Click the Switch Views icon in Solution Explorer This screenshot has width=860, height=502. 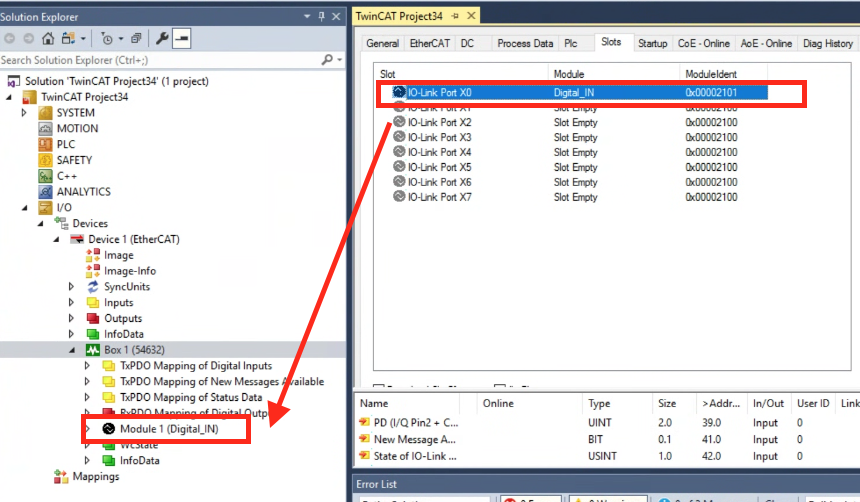pyautogui.click(x=69, y=38)
